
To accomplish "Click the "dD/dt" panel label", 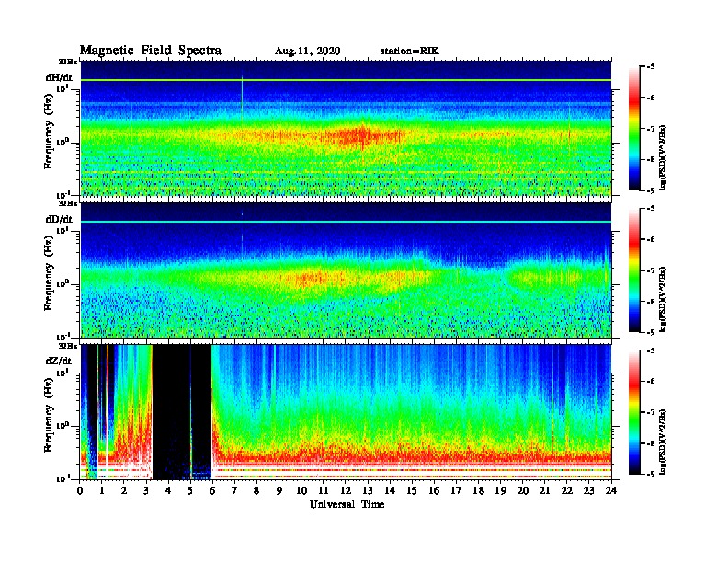I will point(59,219).
